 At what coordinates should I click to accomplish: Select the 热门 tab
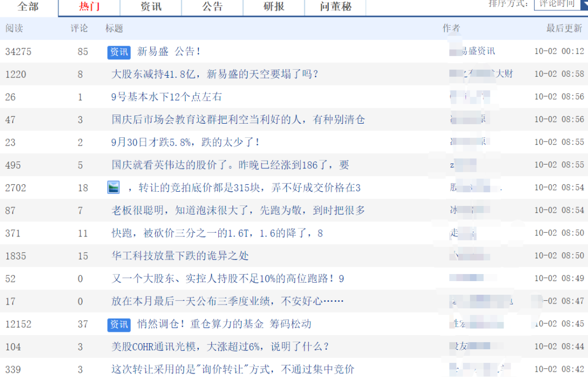click(x=89, y=7)
